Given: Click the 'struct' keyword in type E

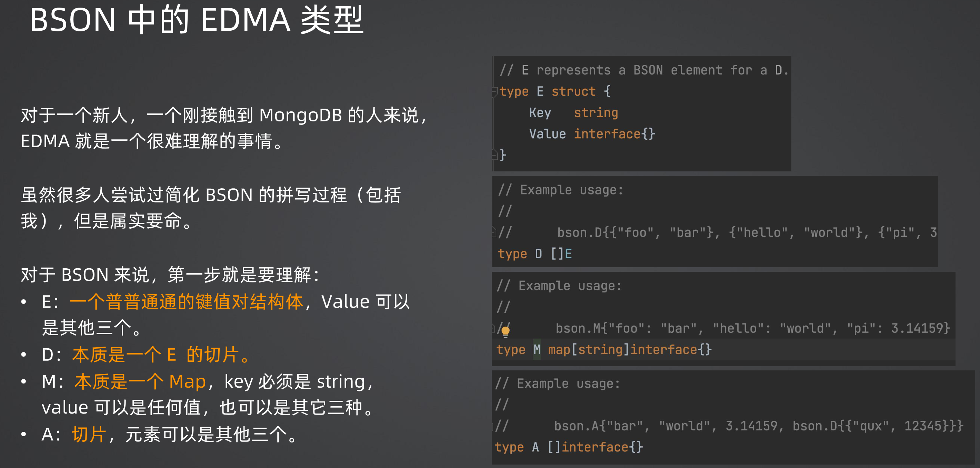Looking at the screenshot, I should [573, 91].
